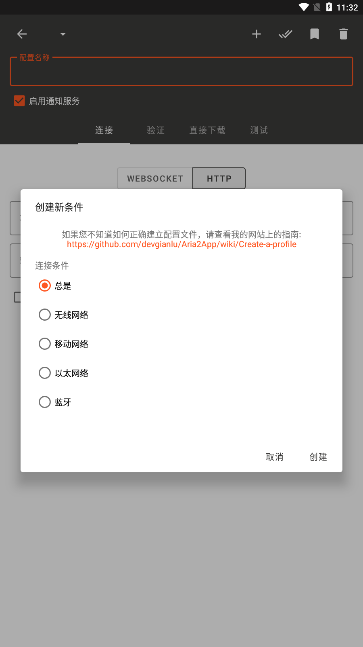363x647 pixels.
Task: Select the 总是 radio option
Action: click(55, 286)
